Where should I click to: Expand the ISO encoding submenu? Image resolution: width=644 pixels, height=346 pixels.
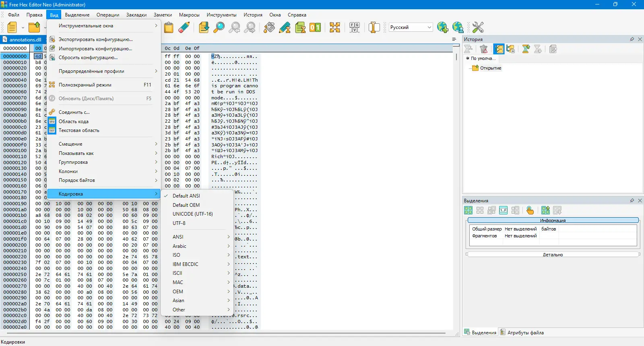[197, 255]
